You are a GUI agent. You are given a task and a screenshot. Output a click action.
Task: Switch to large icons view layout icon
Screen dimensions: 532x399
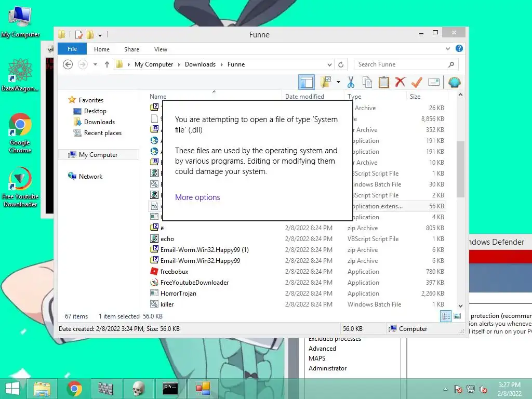coord(457,316)
